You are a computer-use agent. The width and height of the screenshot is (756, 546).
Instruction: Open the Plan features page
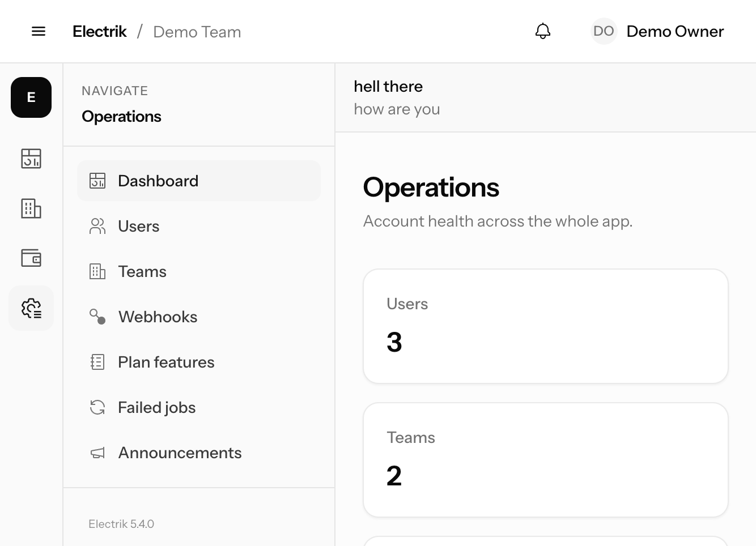coord(199,362)
